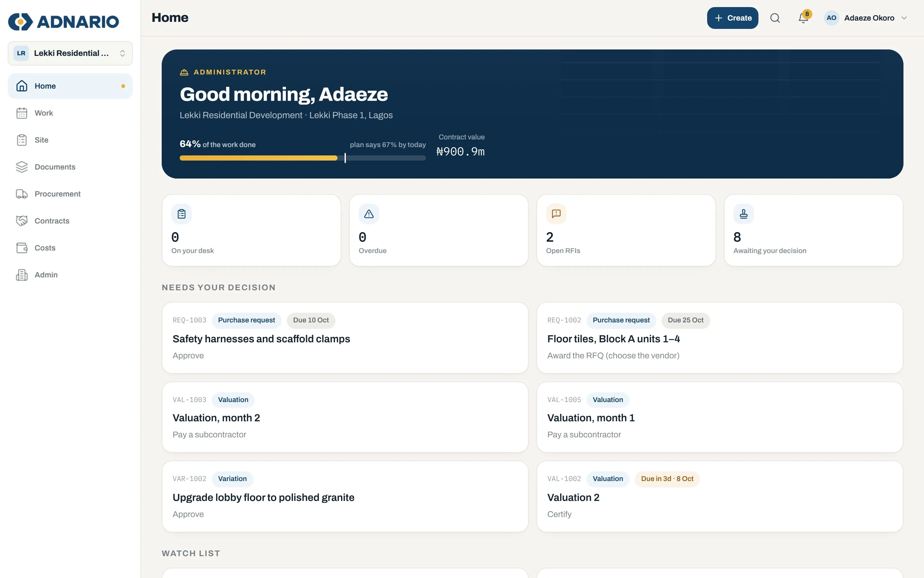The height and width of the screenshot is (578, 924).
Task: Click the Contracts handshake icon
Action: click(22, 221)
